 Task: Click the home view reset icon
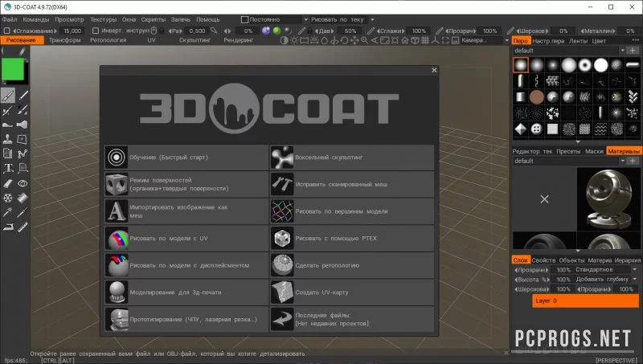point(405,40)
